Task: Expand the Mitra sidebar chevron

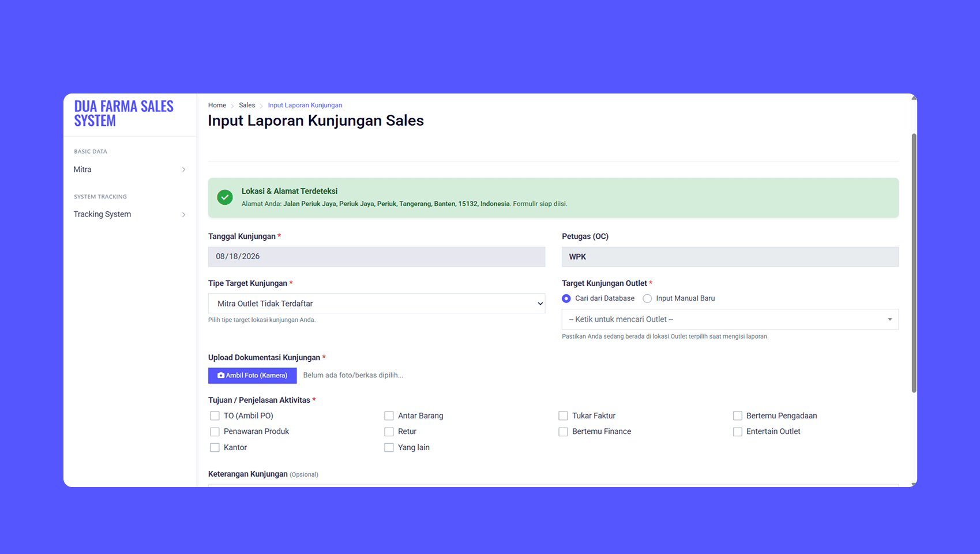Action: [183, 170]
